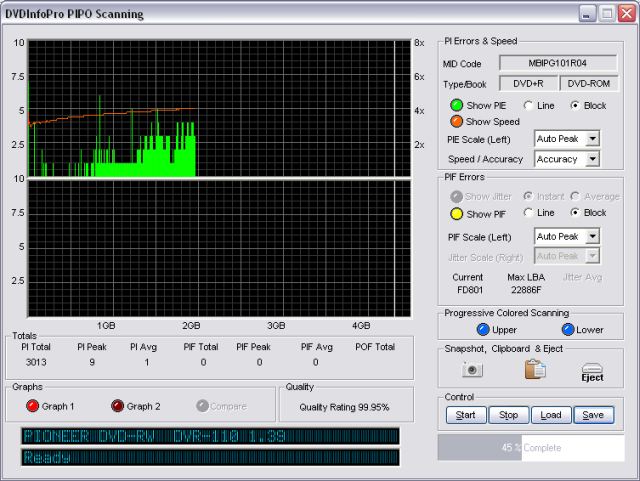Screen dimensions: 640x481
Task: Click the Ready status display
Action: 211,457
